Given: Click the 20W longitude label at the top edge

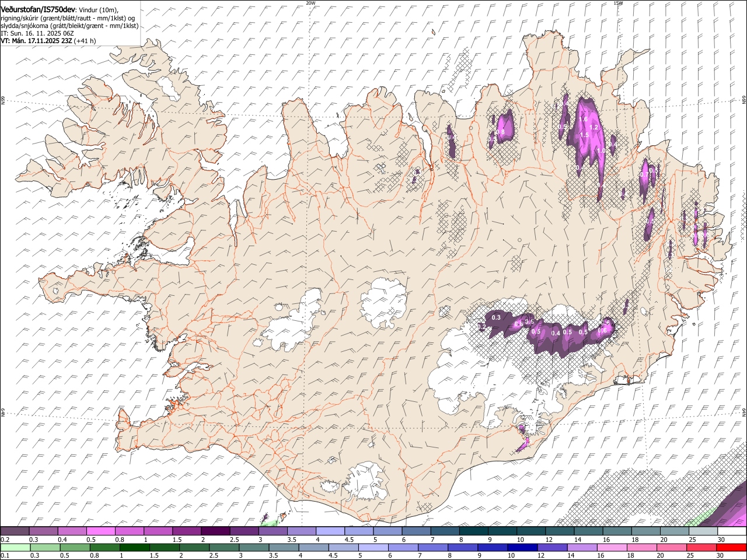Looking at the screenshot, I should (310, 3).
